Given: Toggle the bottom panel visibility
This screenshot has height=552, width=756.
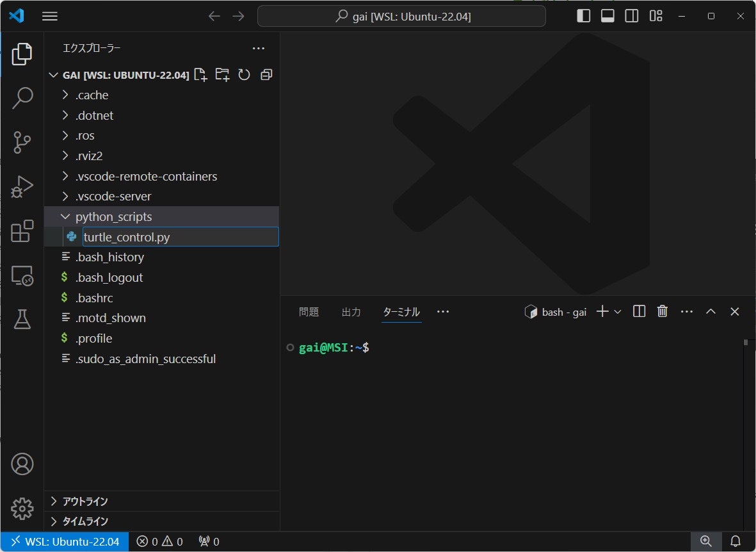Looking at the screenshot, I should click(607, 16).
